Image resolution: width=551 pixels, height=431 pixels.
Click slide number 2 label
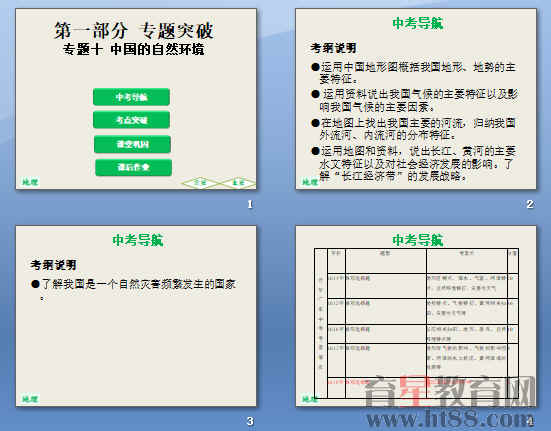pyautogui.click(x=530, y=204)
